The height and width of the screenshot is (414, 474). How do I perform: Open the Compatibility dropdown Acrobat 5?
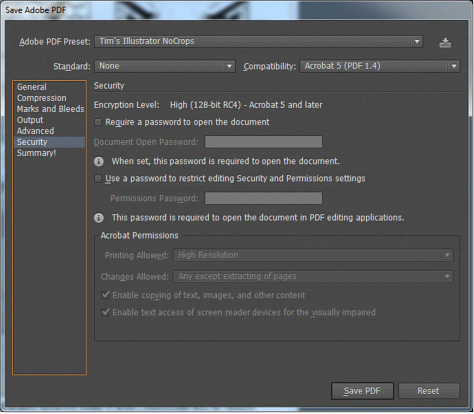pos(380,66)
